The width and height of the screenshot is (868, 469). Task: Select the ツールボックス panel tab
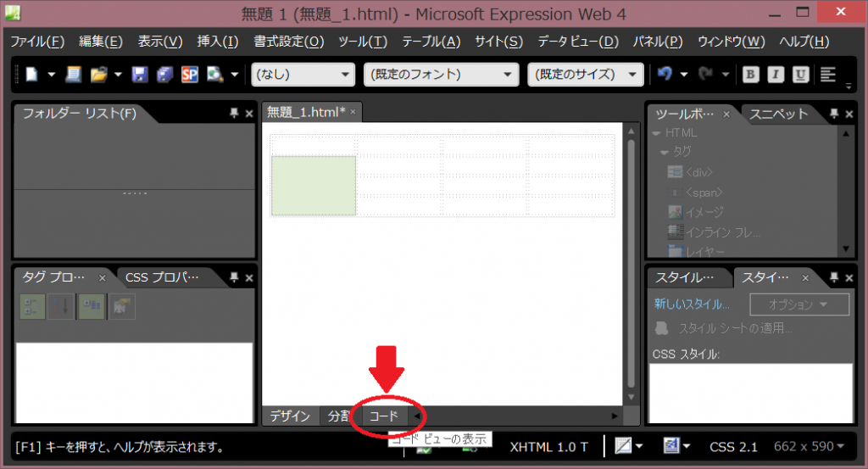[685, 114]
